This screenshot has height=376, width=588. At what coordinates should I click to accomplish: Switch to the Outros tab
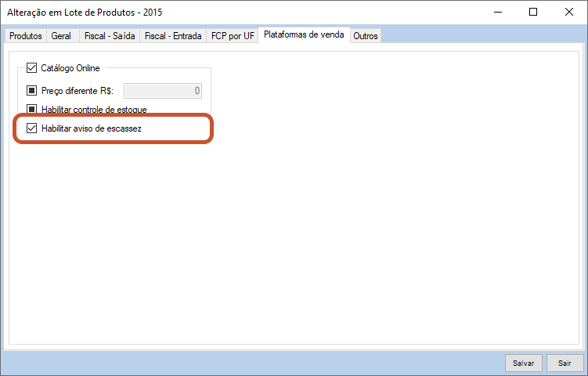click(366, 36)
